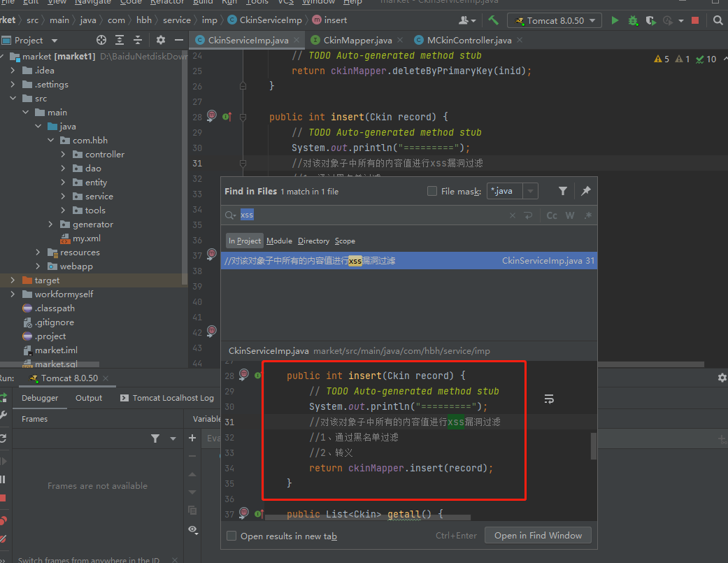Image resolution: width=728 pixels, height=563 pixels.
Task: Open Run panel settings gear
Action: point(722,378)
